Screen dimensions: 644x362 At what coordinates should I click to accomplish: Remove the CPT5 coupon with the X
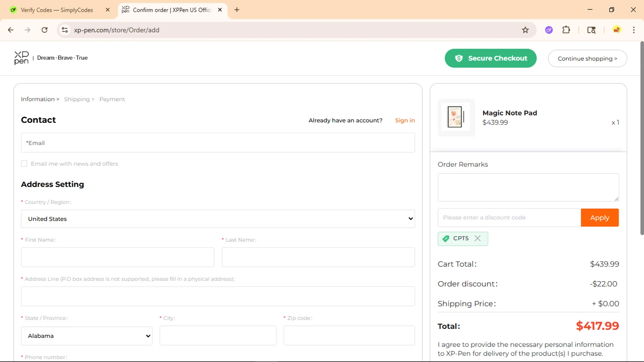pos(477,238)
